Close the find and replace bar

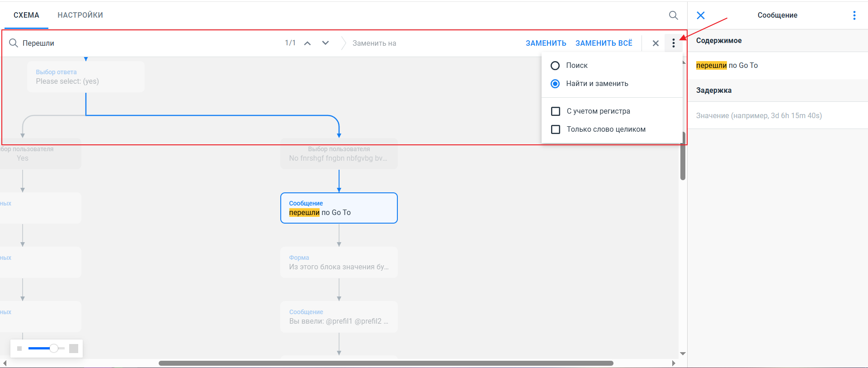click(x=656, y=43)
